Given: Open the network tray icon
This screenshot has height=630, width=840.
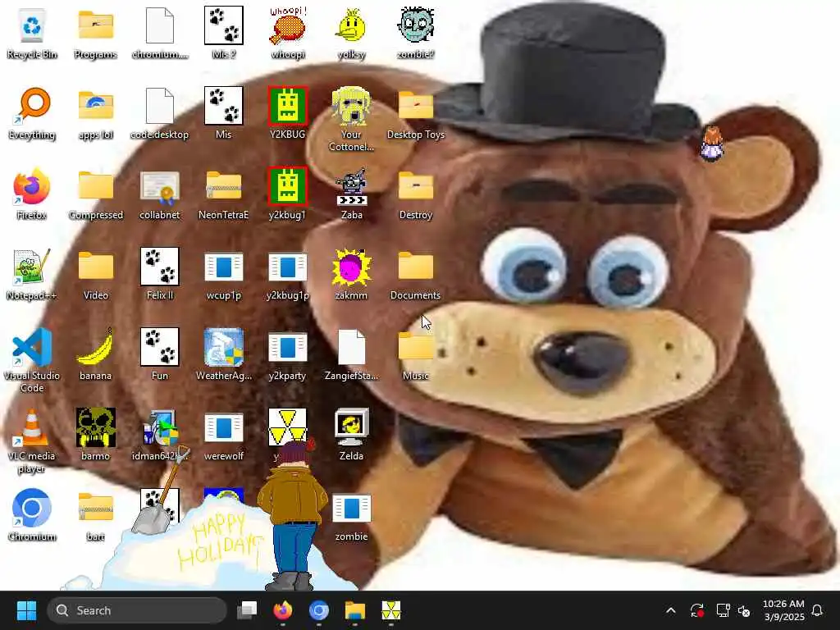Looking at the screenshot, I should pyautogui.click(x=723, y=610).
